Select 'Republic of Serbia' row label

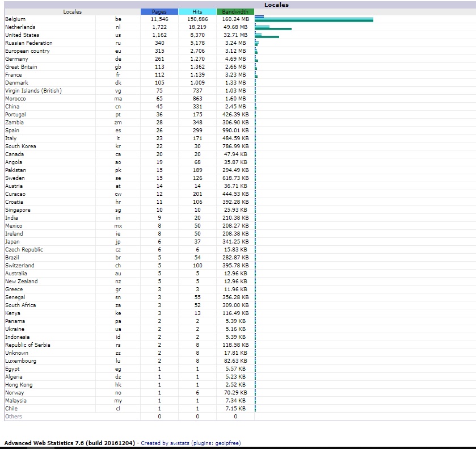pos(28,345)
